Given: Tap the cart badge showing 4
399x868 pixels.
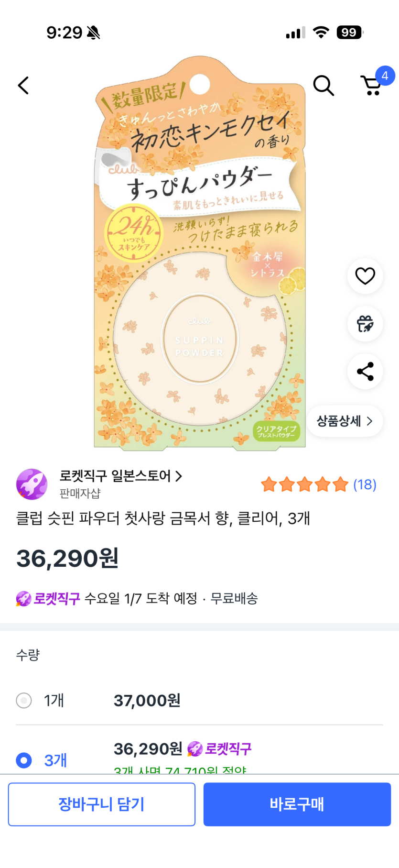Looking at the screenshot, I should click(x=385, y=76).
